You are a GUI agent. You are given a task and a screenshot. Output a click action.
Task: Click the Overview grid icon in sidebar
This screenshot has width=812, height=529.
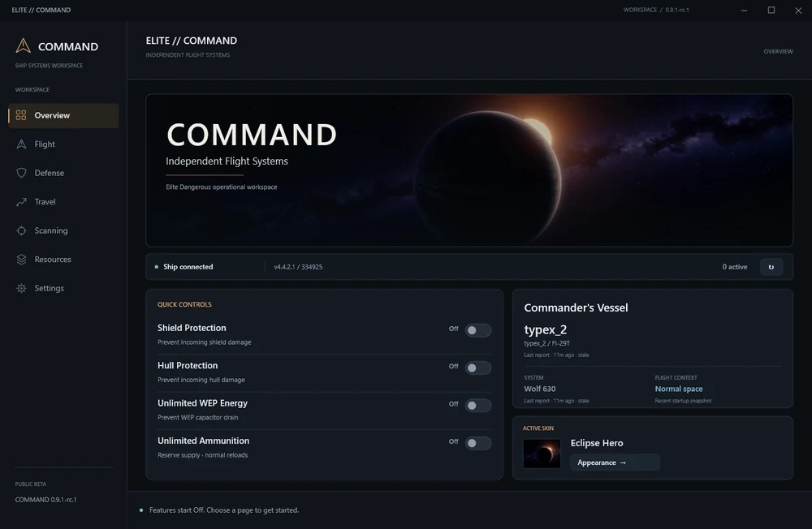coord(21,115)
